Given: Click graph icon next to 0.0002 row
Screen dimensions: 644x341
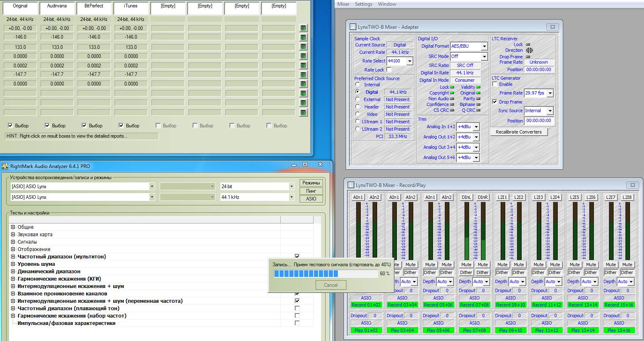Looking at the screenshot, I should 303,66.
